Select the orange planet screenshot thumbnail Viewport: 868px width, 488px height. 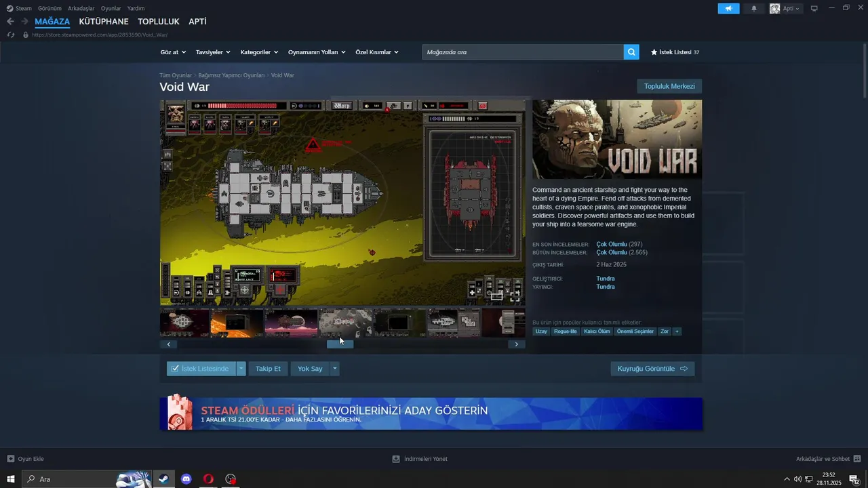[237, 323]
